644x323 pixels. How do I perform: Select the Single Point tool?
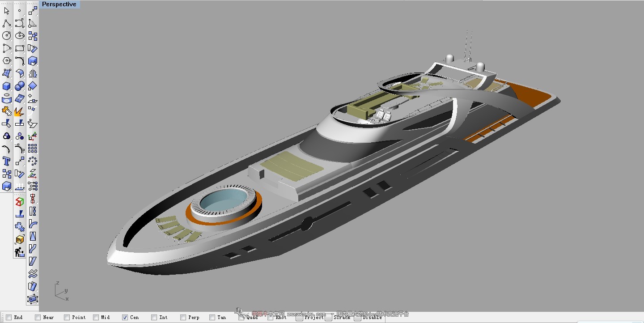click(x=20, y=10)
